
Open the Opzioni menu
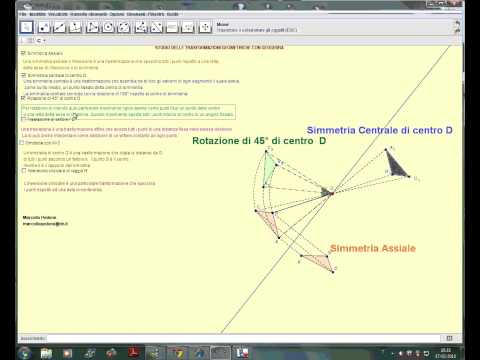117,14
